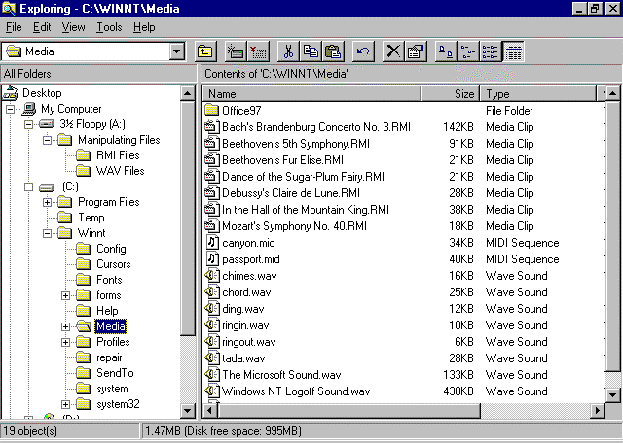Open the Media folder dropdown list
623x443 pixels.
pyautogui.click(x=177, y=51)
